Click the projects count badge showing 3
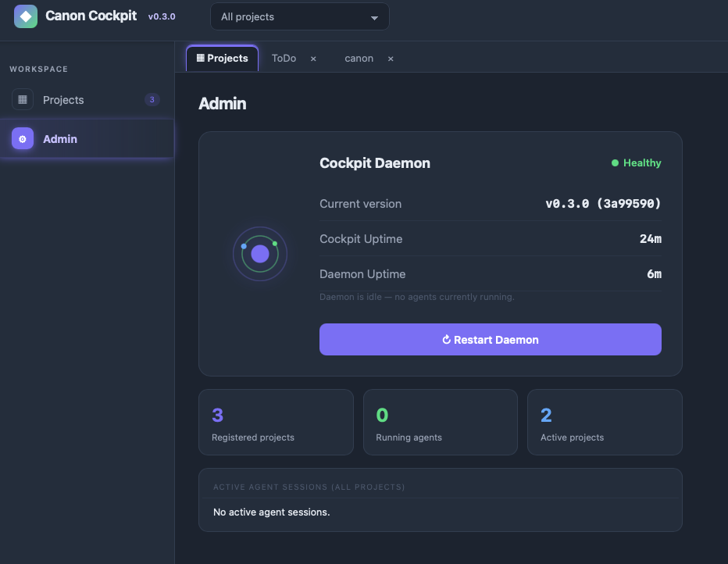 (x=152, y=100)
